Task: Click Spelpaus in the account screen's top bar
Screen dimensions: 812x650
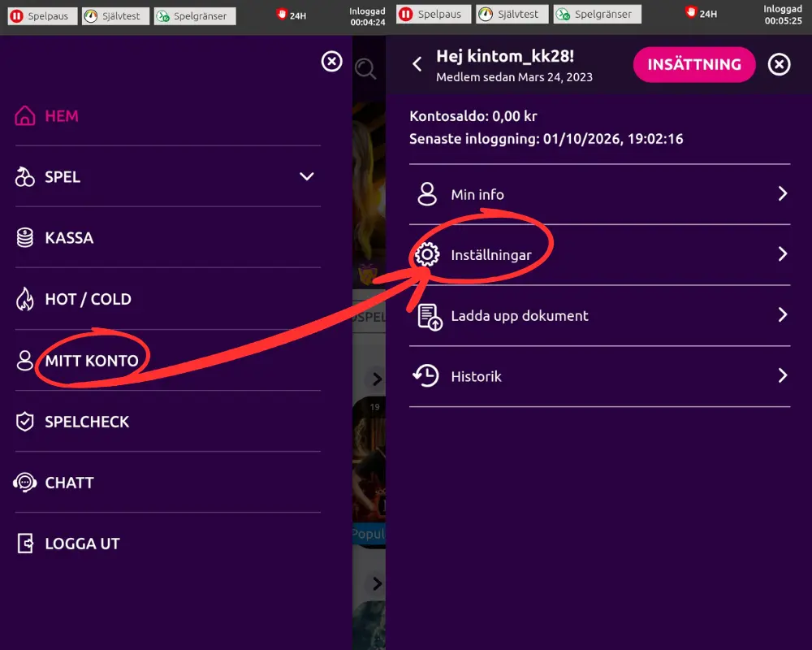Action: click(434, 14)
